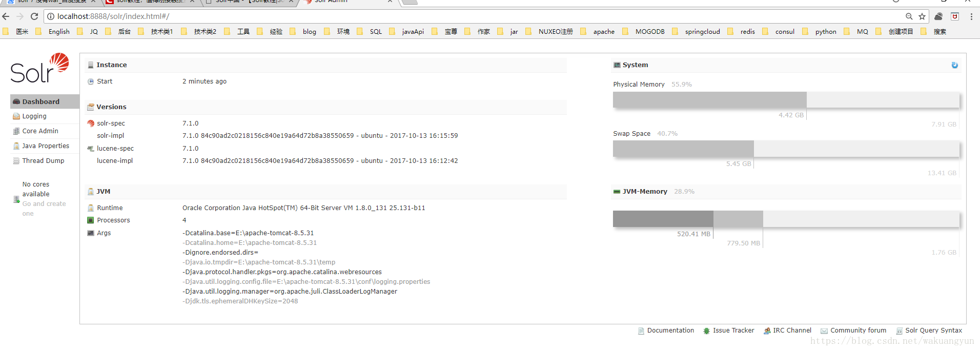Click the Instance section icon
Image resolution: width=980 pixels, height=351 pixels.
[91, 65]
